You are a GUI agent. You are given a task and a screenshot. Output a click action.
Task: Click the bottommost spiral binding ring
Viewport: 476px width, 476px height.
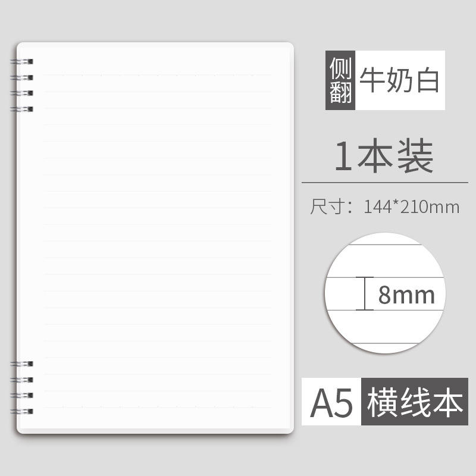(21, 411)
